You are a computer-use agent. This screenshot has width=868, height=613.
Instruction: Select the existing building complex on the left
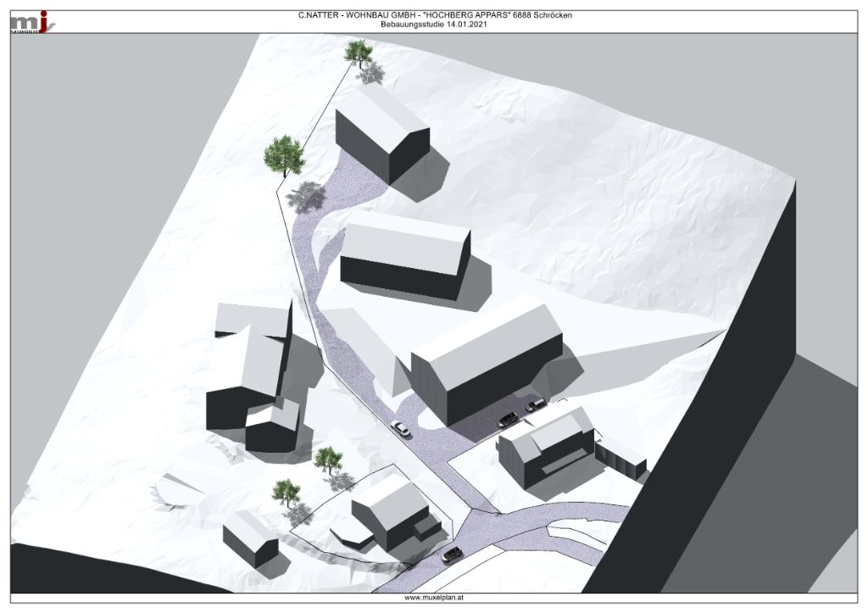[x=253, y=373]
